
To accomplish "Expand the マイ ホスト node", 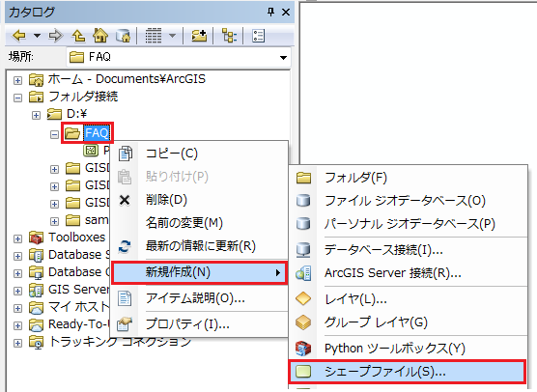I will (x=17, y=308).
